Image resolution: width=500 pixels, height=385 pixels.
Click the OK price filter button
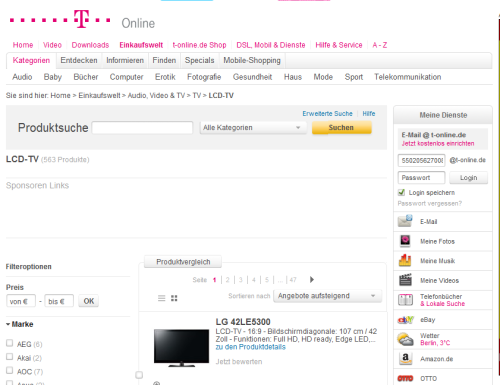[x=89, y=301]
